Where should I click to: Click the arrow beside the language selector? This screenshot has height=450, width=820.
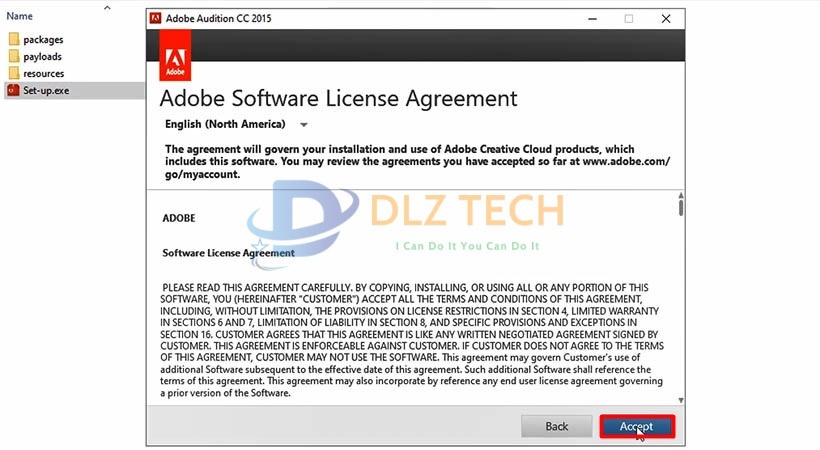click(x=304, y=125)
